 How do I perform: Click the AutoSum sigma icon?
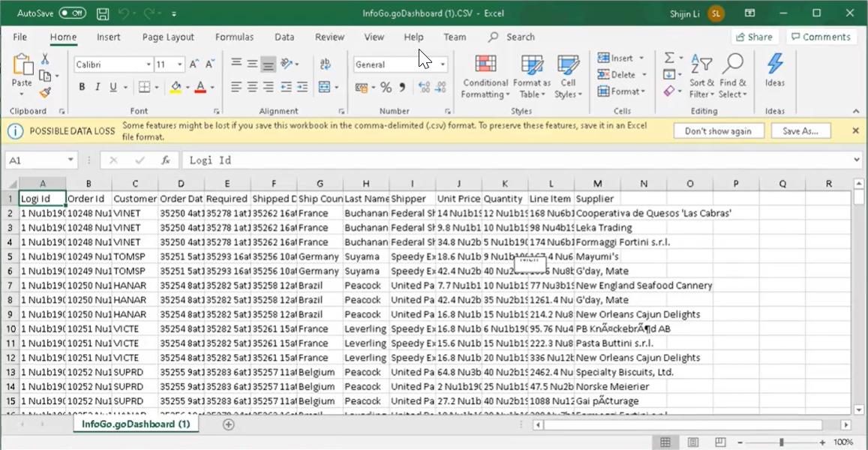pyautogui.click(x=669, y=58)
